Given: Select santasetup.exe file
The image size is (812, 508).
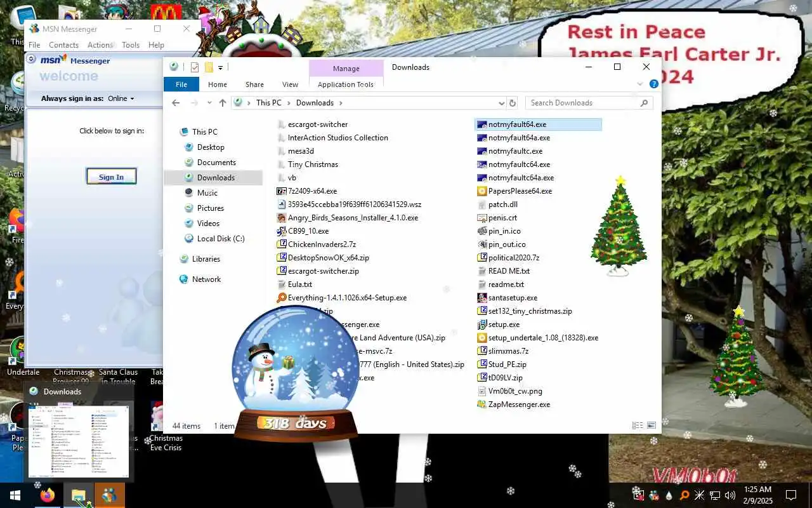Looking at the screenshot, I should click(507, 298).
